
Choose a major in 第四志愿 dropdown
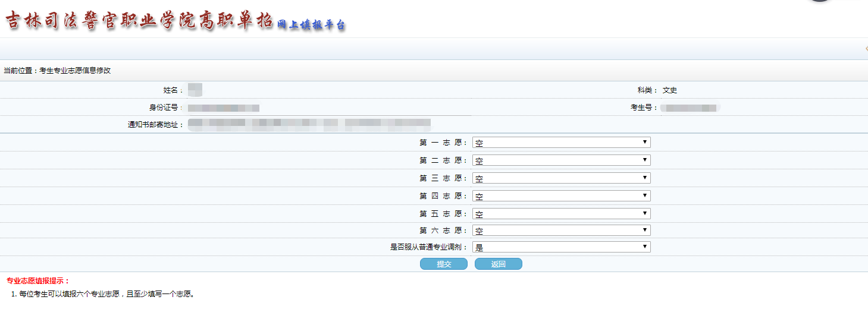click(561, 196)
